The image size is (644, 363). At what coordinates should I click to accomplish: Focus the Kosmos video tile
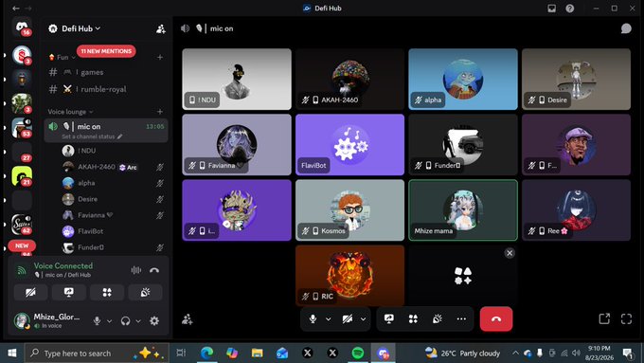click(x=349, y=209)
